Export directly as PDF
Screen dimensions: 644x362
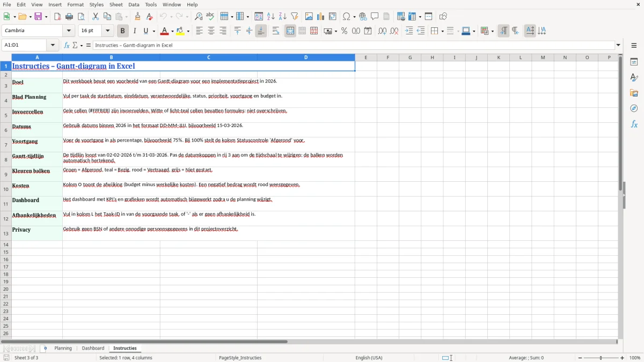pos(57,17)
